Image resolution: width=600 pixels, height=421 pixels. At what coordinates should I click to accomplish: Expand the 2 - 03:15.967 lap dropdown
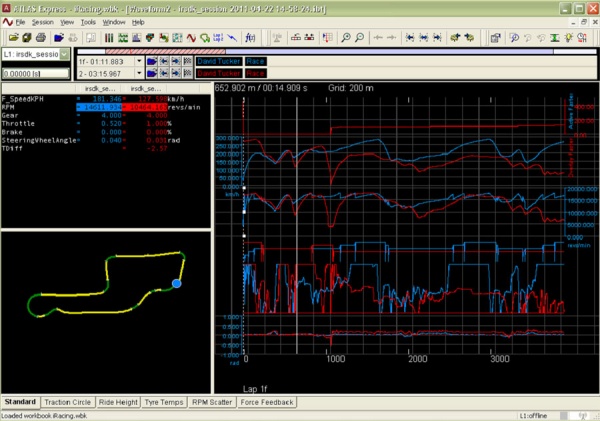pyautogui.click(x=138, y=74)
